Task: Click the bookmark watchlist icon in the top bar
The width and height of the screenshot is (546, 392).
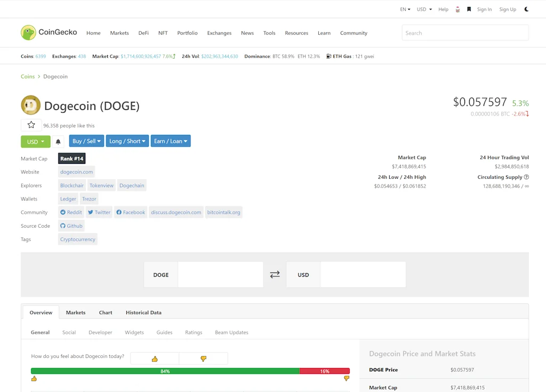Action: [x=469, y=9]
